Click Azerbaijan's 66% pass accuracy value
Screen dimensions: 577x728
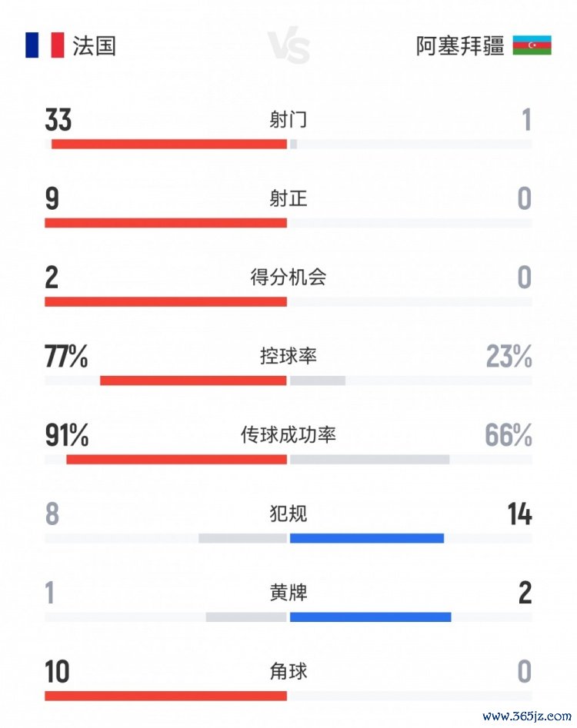(509, 435)
